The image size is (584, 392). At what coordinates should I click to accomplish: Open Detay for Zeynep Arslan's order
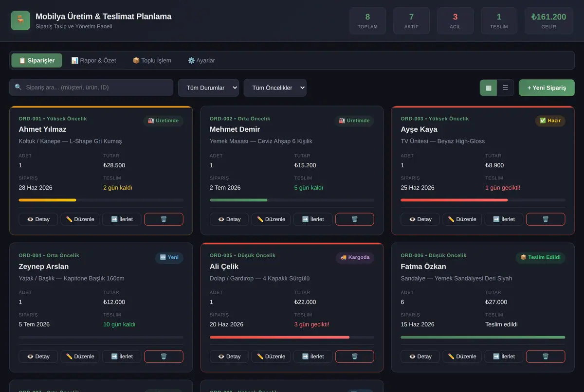(x=38, y=356)
